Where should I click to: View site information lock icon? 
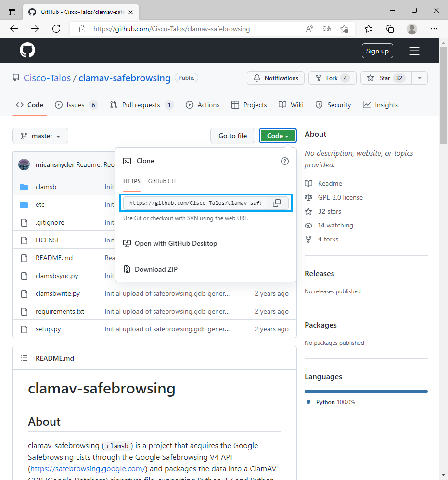tap(82, 29)
